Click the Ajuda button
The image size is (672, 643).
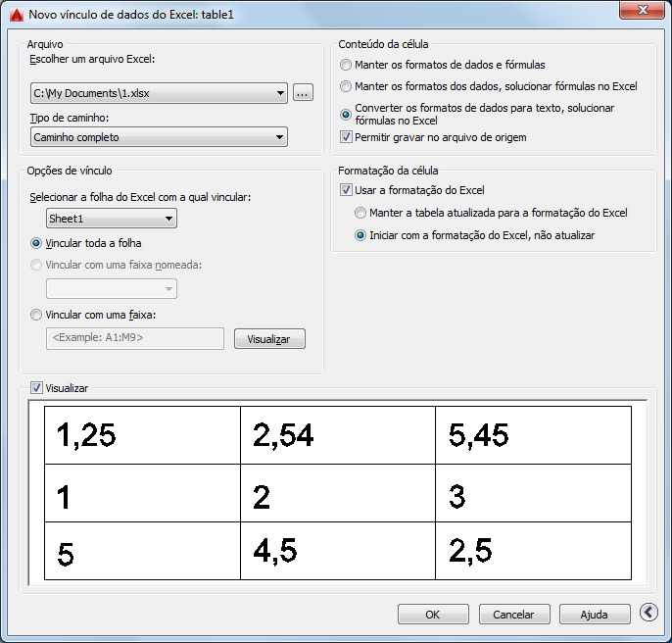(595, 615)
